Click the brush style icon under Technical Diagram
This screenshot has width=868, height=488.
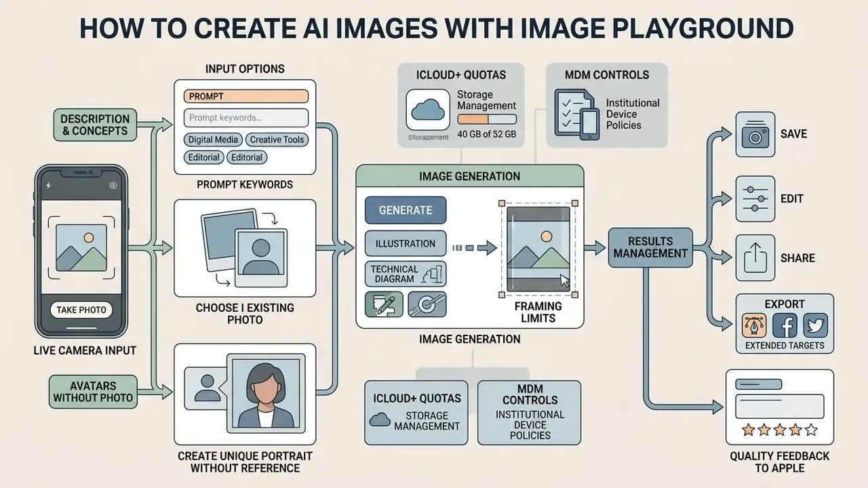tap(384, 304)
